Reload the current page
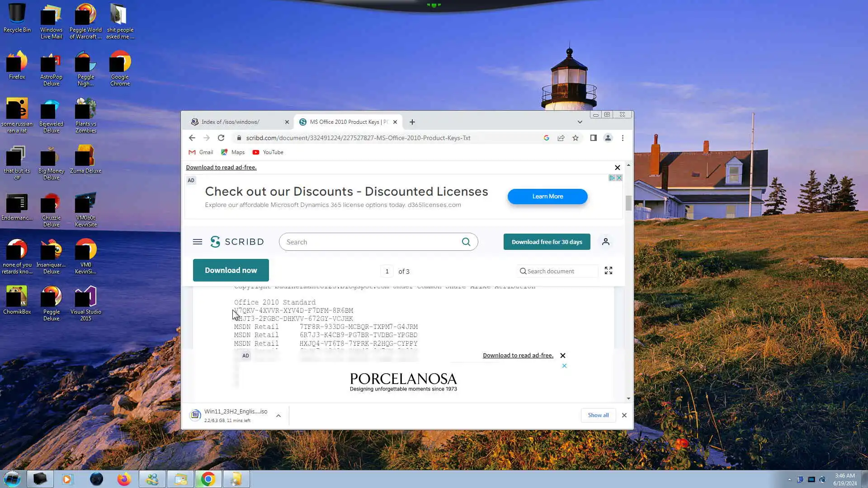This screenshot has height=488, width=868. [221, 138]
